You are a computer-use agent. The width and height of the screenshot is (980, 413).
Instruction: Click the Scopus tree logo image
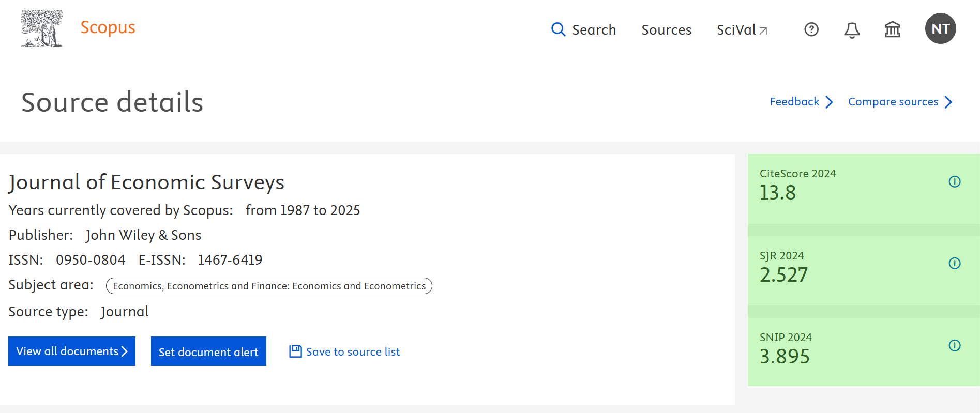point(41,28)
